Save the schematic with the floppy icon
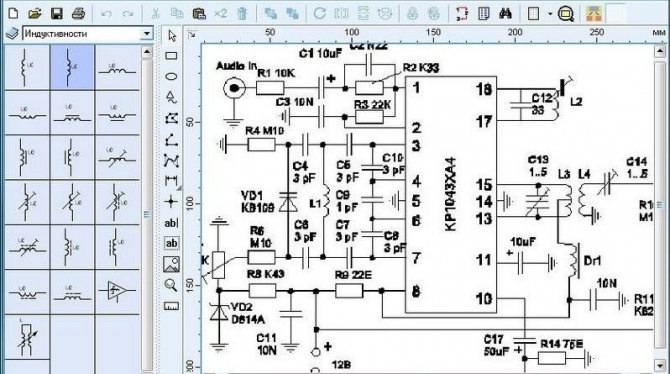670x374 pixels. (56, 14)
